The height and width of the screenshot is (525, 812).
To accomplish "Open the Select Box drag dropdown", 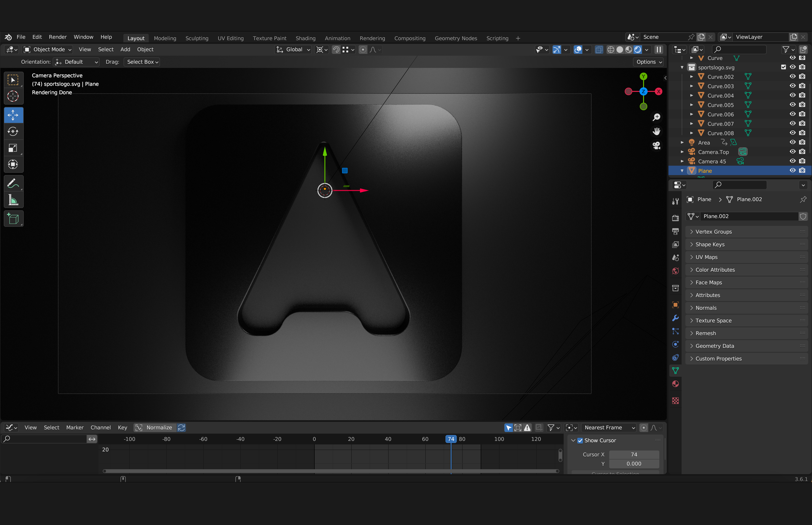I will click(142, 62).
